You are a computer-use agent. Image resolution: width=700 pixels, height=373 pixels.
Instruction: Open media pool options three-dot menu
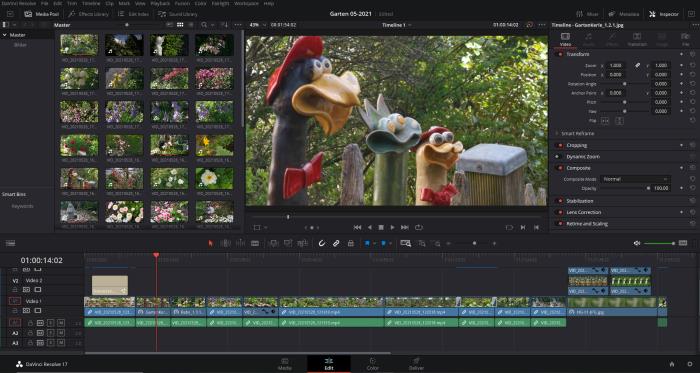point(238,25)
